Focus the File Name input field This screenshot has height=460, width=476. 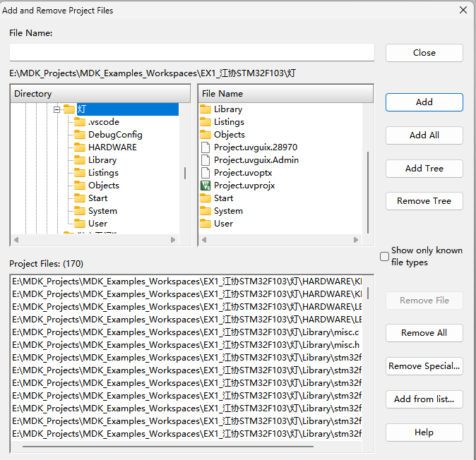[x=192, y=52]
